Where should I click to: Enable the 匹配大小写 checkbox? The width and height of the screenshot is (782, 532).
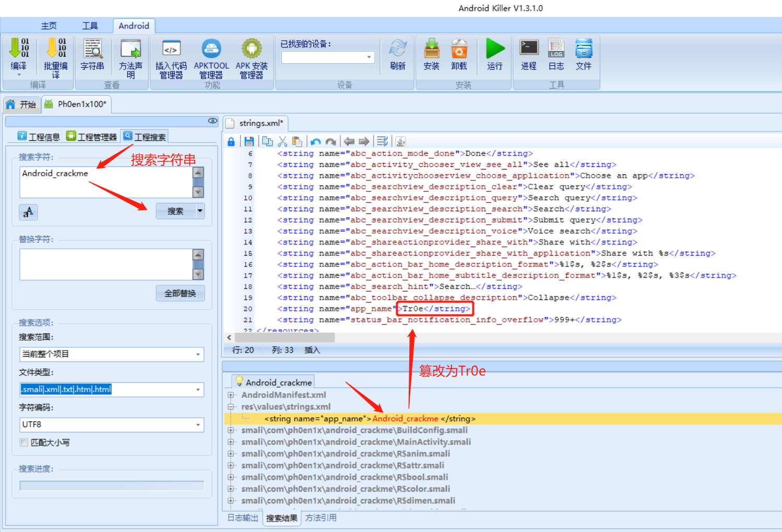point(23,442)
